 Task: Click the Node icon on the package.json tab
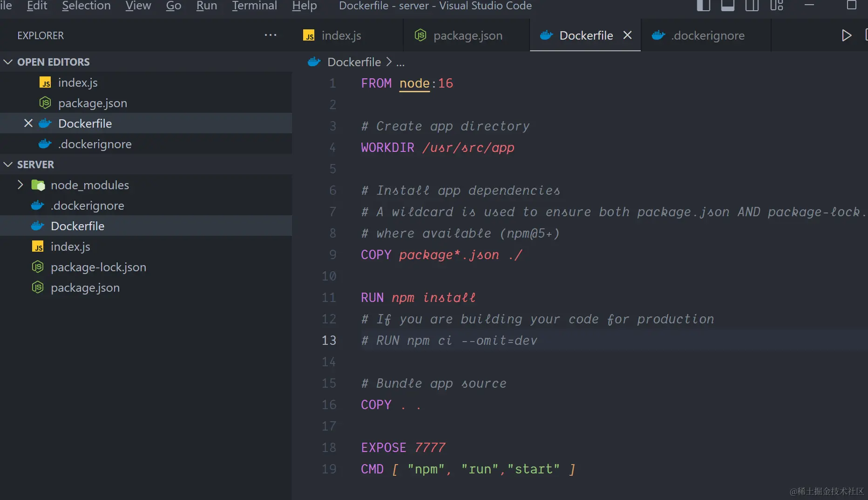(x=420, y=35)
